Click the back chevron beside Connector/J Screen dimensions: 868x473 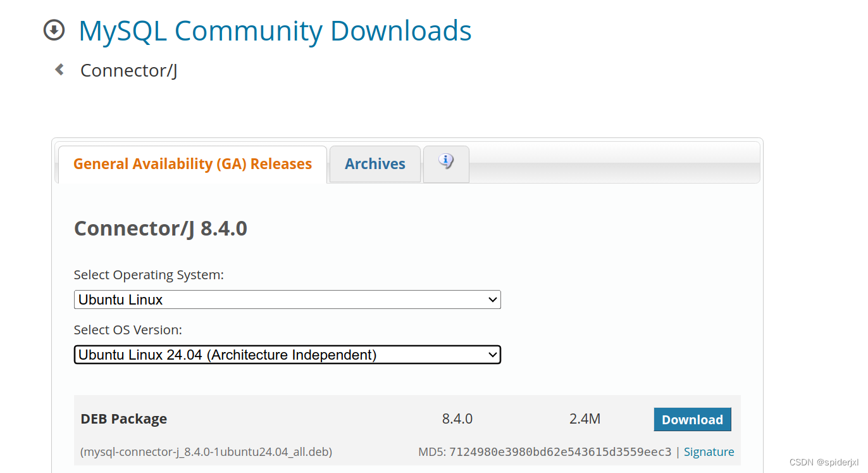coord(59,70)
